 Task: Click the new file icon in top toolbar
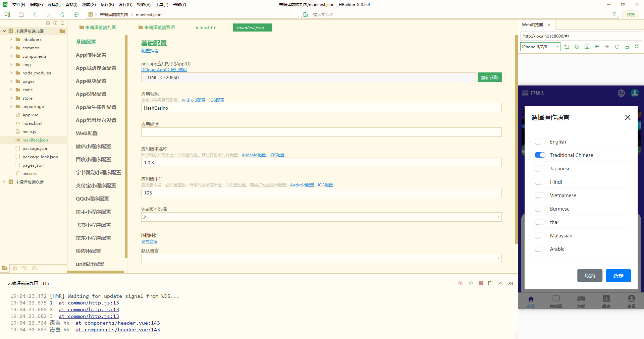coord(7,14)
